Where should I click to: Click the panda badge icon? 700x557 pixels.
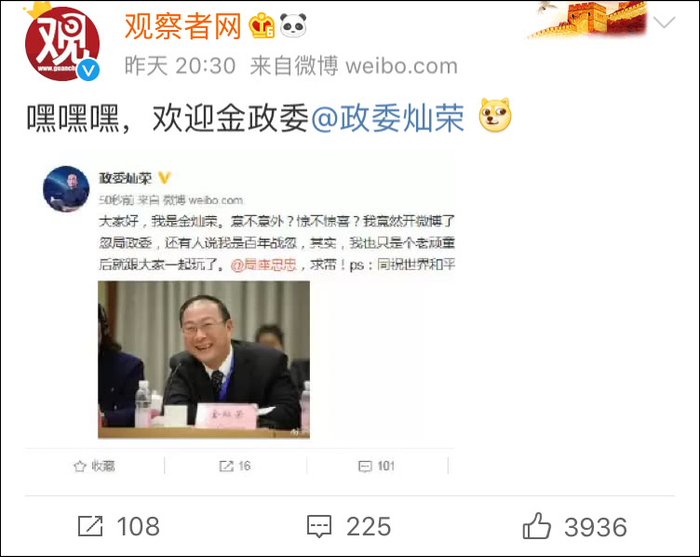click(293, 25)
